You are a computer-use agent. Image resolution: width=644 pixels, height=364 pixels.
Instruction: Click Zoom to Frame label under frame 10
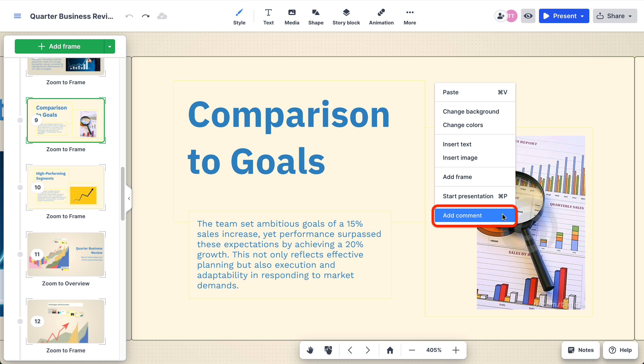coord(66,216)
